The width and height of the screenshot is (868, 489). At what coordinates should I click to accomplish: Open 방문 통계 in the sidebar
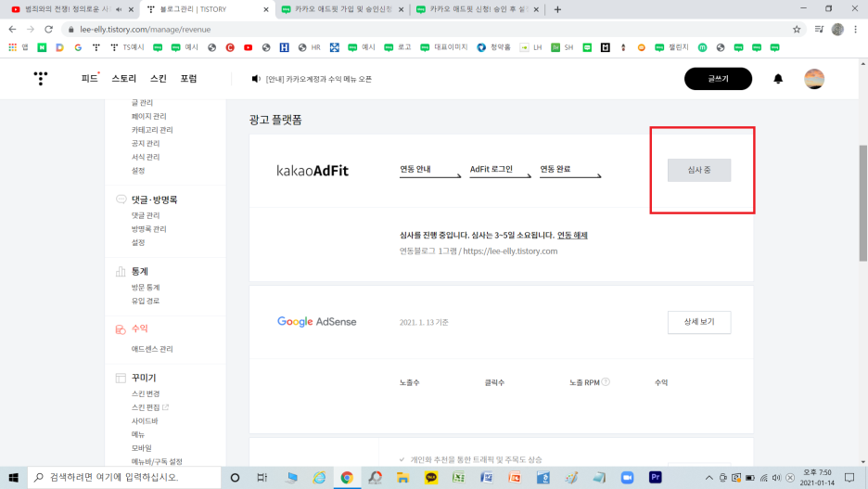145,288
